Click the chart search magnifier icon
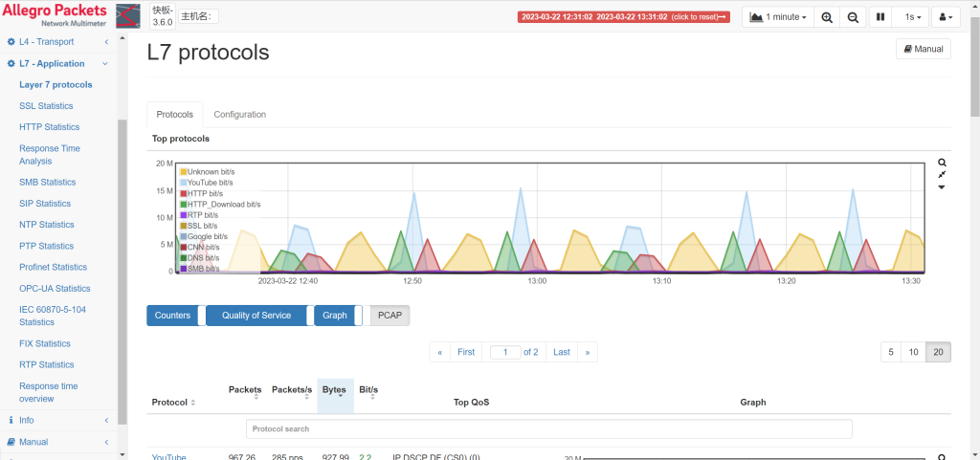 [x=942, y=163]
